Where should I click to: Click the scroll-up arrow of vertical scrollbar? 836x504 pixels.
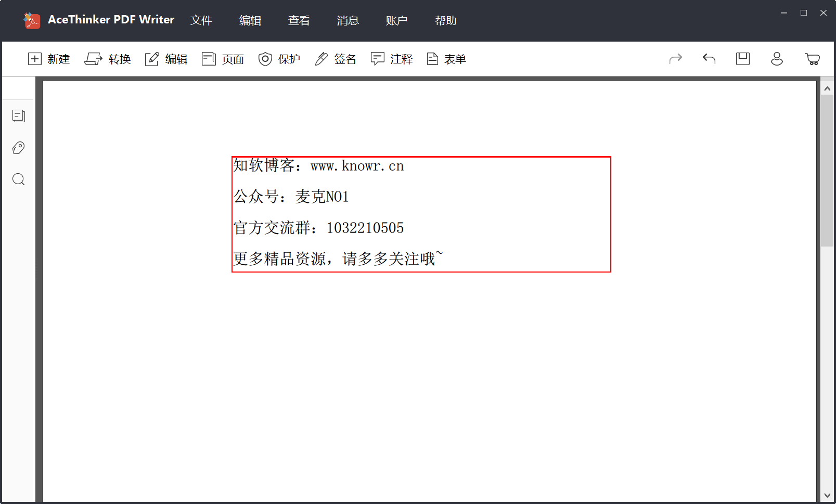point(827,89)
